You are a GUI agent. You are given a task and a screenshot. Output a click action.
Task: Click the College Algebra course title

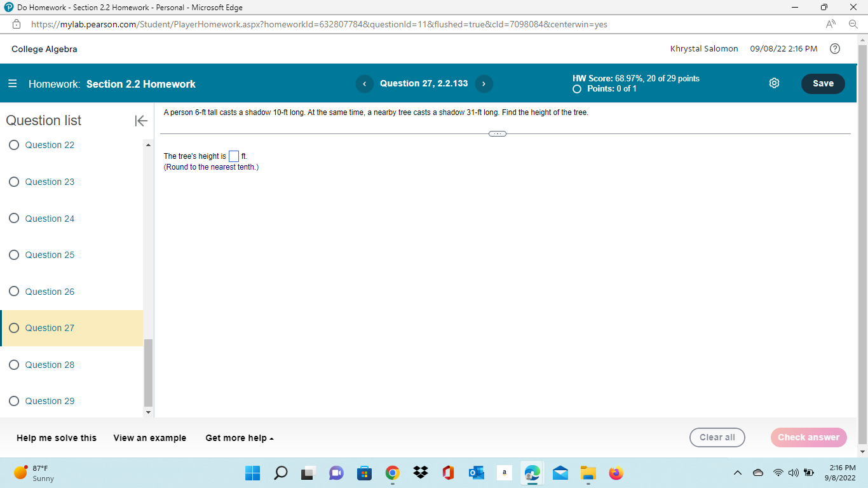[x=44, y=49]
